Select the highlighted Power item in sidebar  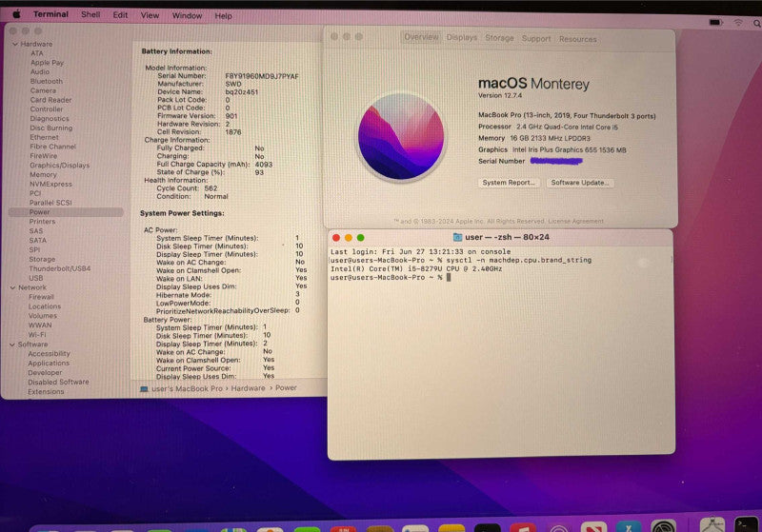tap(66, 212)
